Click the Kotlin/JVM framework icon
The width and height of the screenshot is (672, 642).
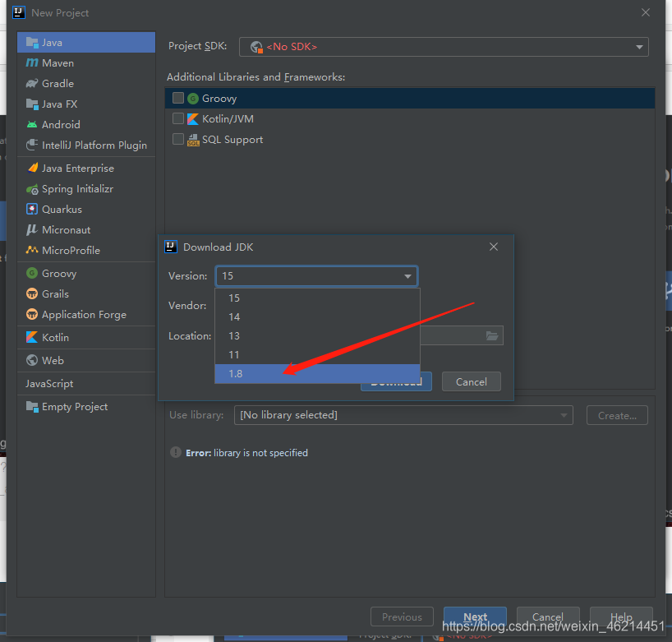(x=193, y=119)
